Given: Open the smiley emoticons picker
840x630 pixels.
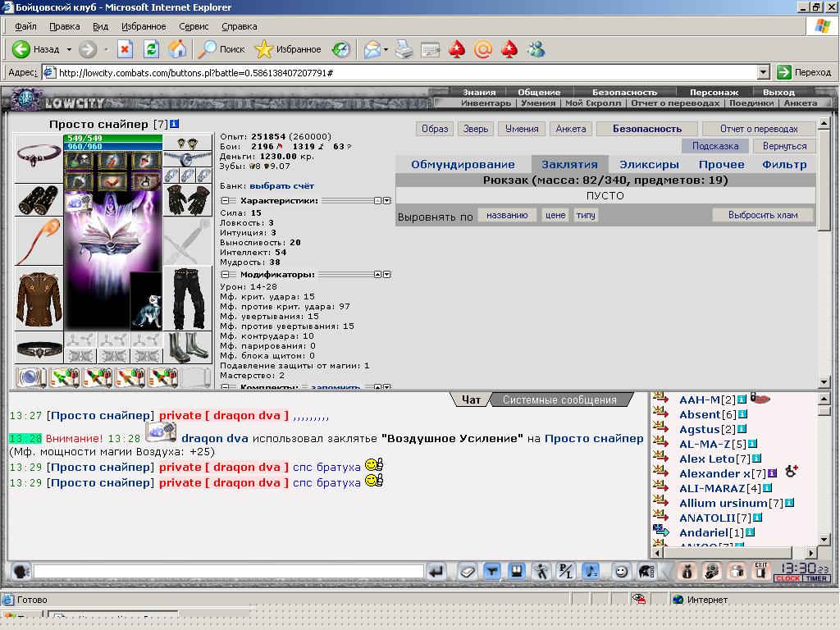Looking at the screenshot, I should (x=620, y=572).
